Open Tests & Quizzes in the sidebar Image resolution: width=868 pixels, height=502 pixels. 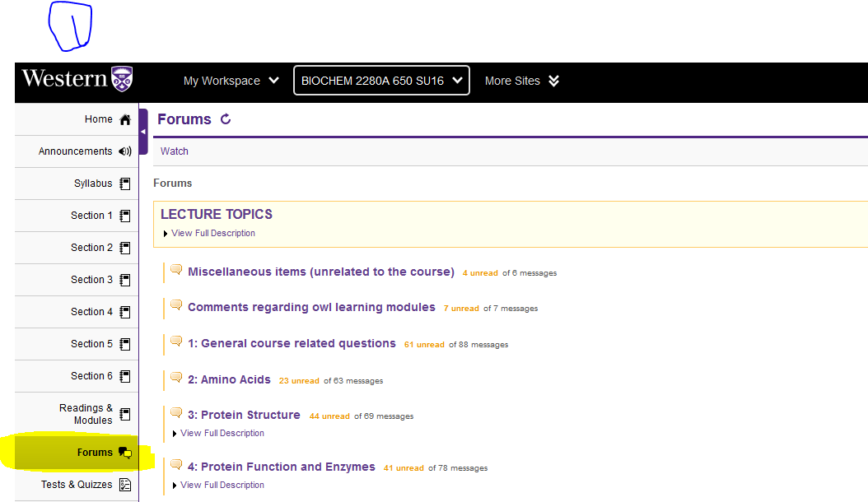pos(77,484)
